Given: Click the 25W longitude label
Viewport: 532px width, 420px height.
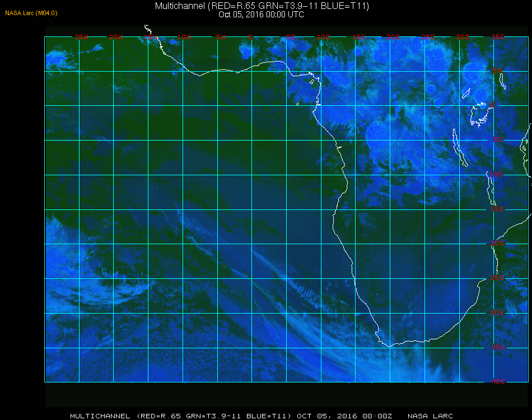Looking at the screenshot, I should 81,37.
